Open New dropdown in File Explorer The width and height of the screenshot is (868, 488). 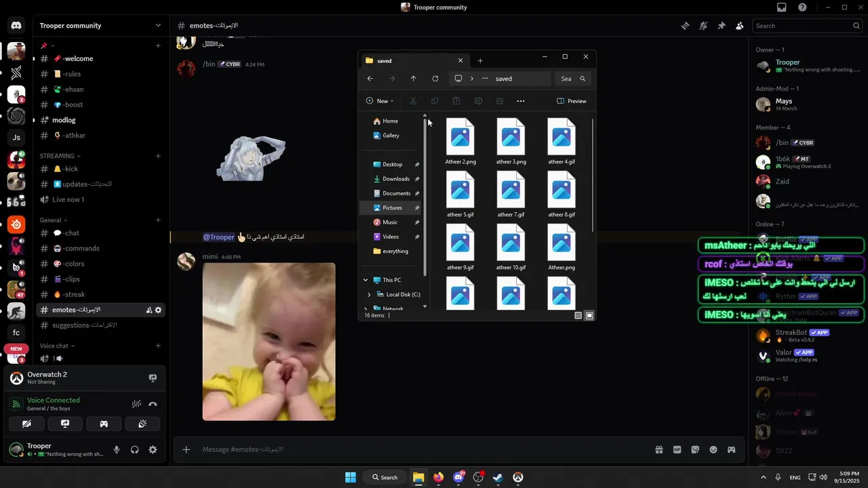[x=380, y=101]
